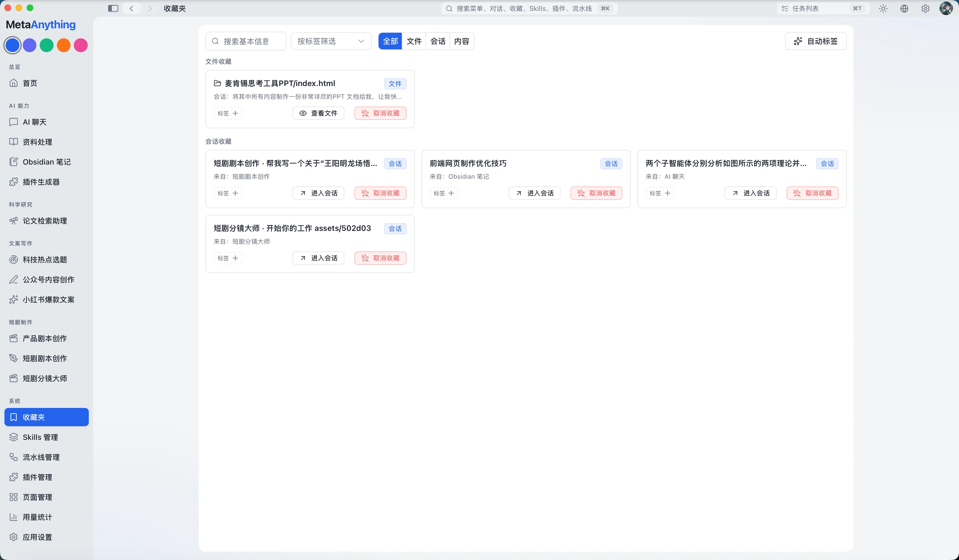The height and width of the screenshot is (560, 959).
Task: Open 小红书爆款文案 in the sidebar
Action: 46,300
